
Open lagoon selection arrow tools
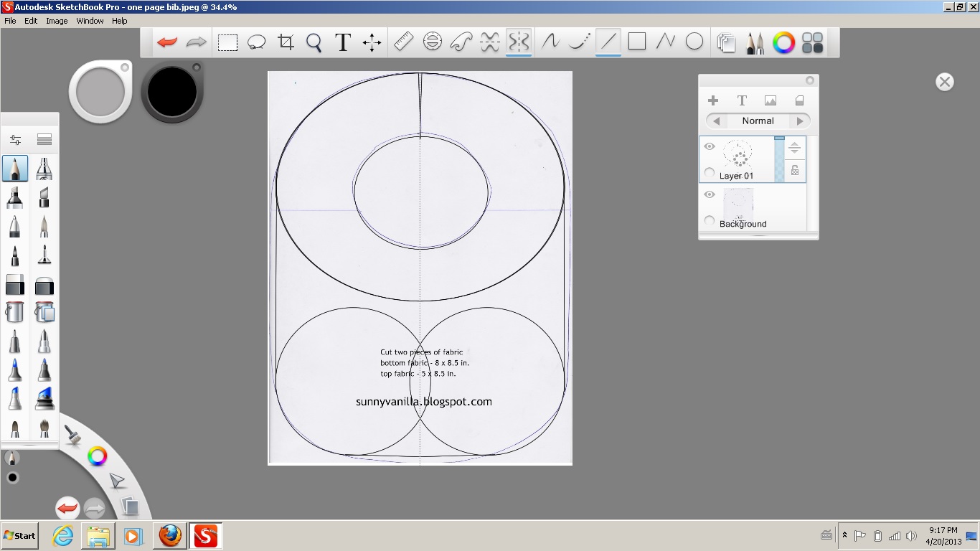pyautogui.click(x=117, y=481)
